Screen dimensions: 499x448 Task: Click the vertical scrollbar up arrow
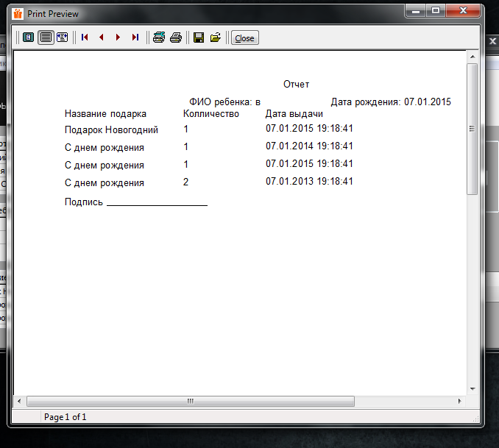tap(473, 57)
